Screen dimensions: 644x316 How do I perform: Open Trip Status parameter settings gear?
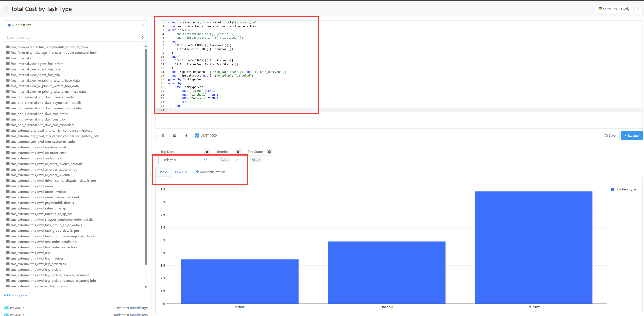pos(269,152)
